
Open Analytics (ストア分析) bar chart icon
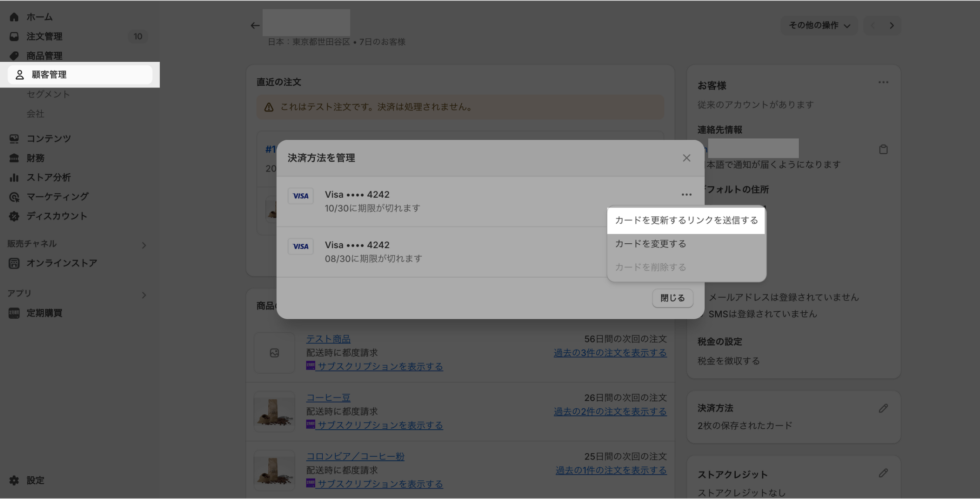click(x=14, y=177)
